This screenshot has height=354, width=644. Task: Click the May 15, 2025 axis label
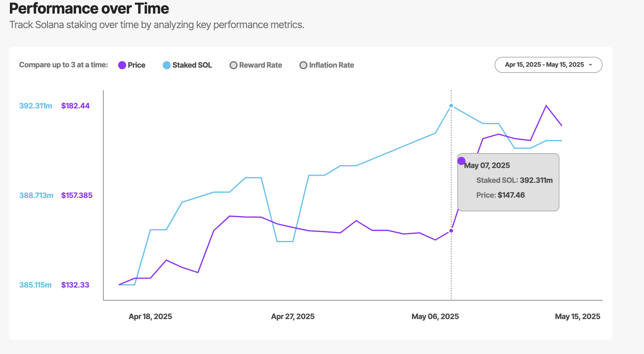(577, 316)
